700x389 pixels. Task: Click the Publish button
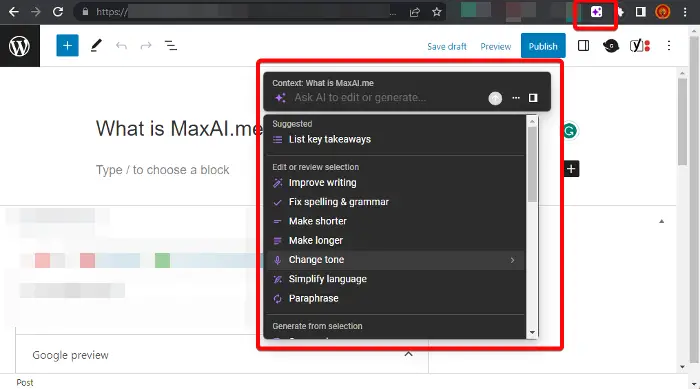tap(543, 46)
